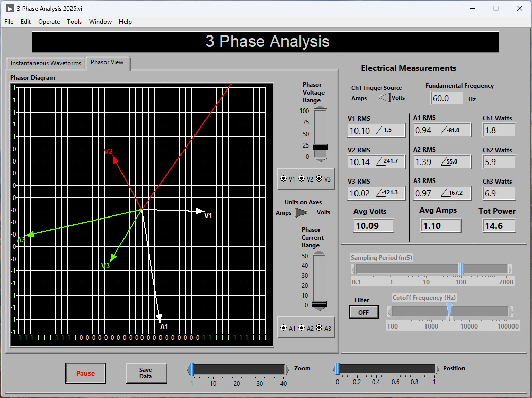
Task: Flip the Ch1 Trigger Source switch
Action: tap(384, 97)
